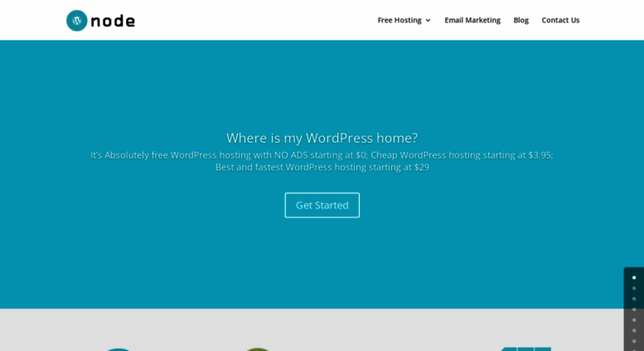Jump to the fourth section navigation dot
The width and height of the screenshot is (644, 351).
(x=634, y=310)
